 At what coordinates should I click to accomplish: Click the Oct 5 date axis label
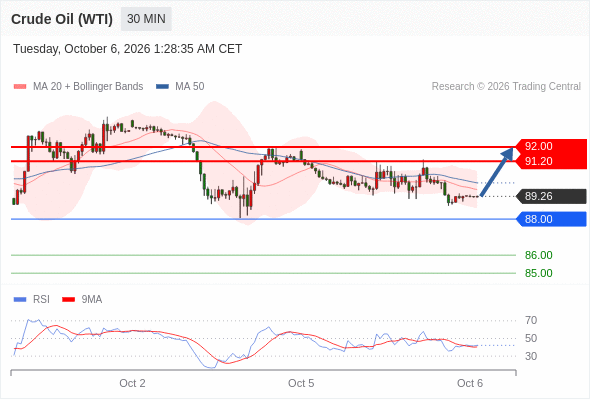coord(301,383)
